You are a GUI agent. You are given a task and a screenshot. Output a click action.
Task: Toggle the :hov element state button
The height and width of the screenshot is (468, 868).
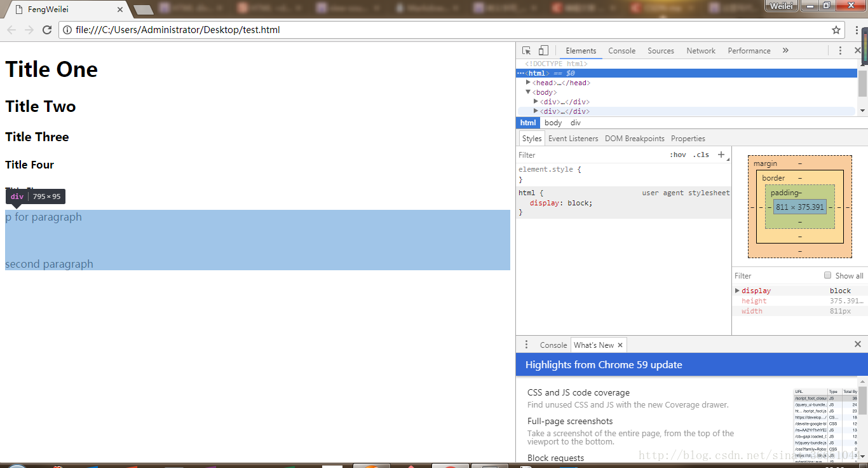click(x=678, y=155)
